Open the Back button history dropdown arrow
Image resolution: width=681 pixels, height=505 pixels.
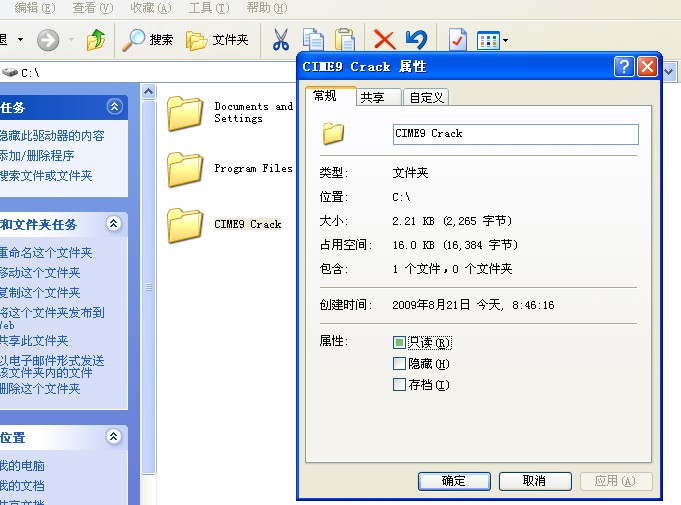click(x=20, y=40)
